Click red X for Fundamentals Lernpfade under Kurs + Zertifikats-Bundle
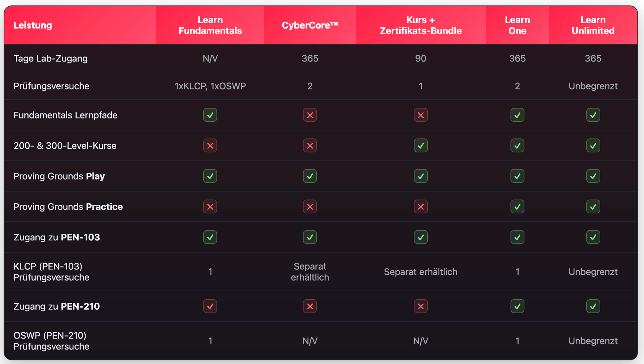The height and width of the screenshot is (364, 644). pyautogui.click(x=421, y=115)
